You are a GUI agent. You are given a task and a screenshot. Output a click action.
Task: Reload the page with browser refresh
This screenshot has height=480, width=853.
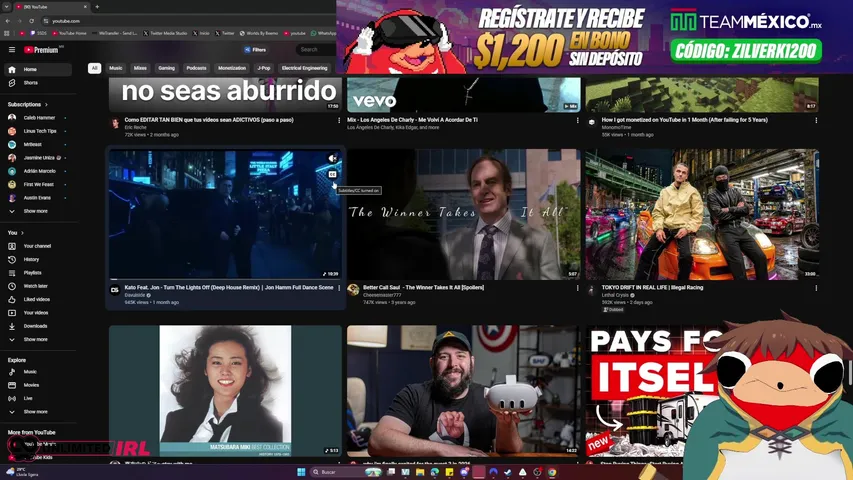pyautogui.click(x=32, y=21)
